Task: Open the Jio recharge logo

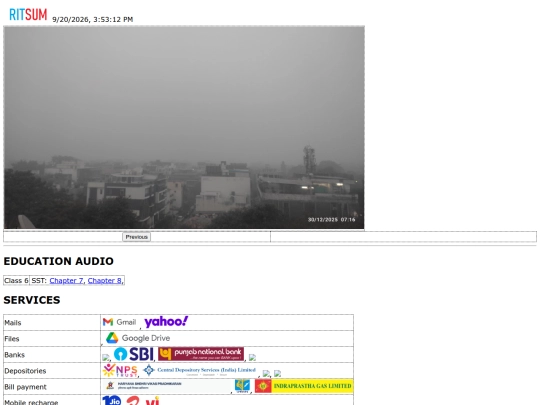Action: click(x=112, y=401)
